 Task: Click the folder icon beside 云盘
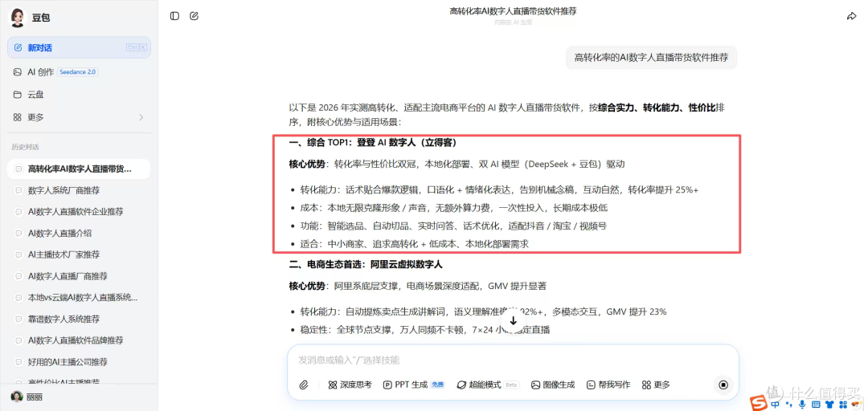click(17, 95)
